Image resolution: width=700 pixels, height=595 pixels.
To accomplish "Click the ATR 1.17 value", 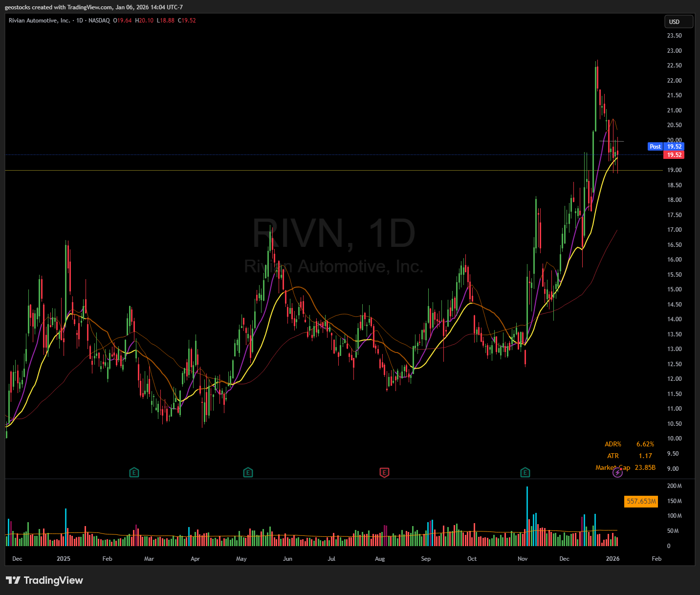I will click(645, 456).
